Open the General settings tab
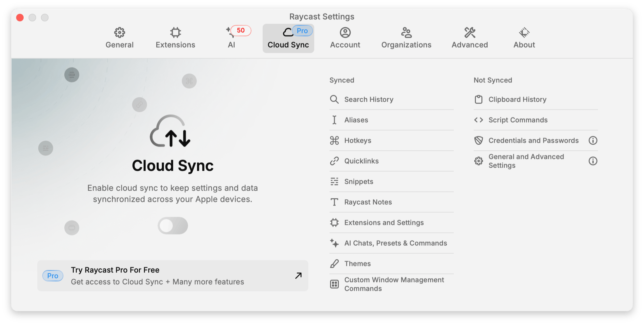This screenshot has width=644, height=325. (x=119, y=38)
